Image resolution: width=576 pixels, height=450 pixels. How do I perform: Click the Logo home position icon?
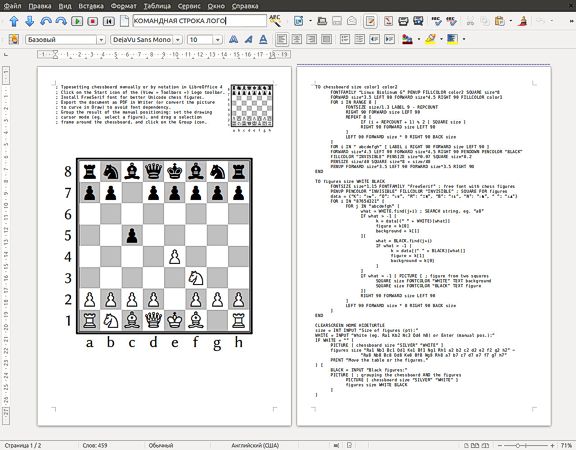pyautogui.click(x=109, y=21)
